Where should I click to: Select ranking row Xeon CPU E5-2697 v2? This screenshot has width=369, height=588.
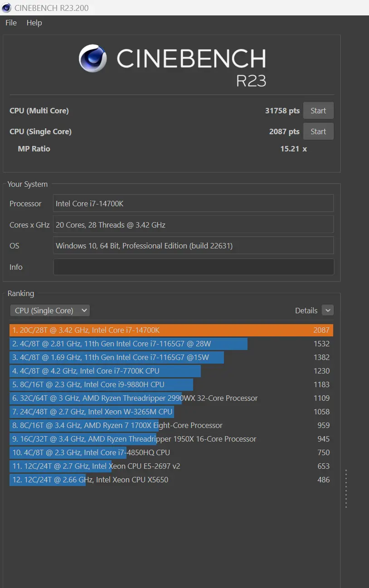(171, 466)
